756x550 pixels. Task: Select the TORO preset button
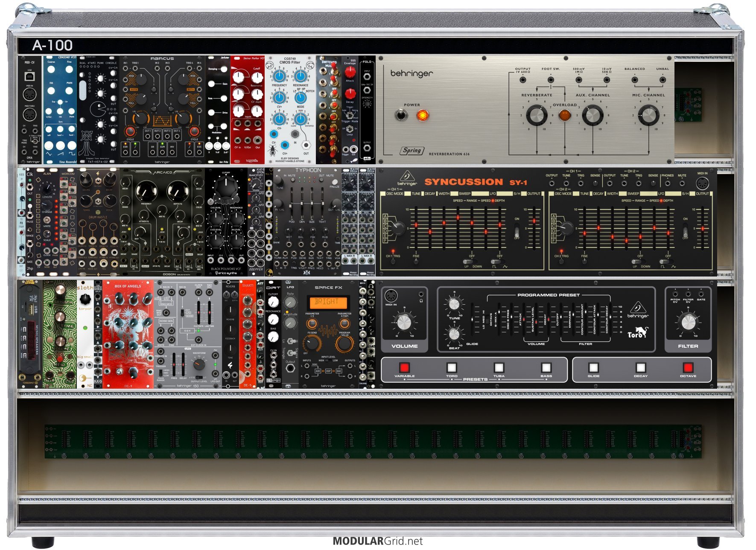tap(452, 367)
